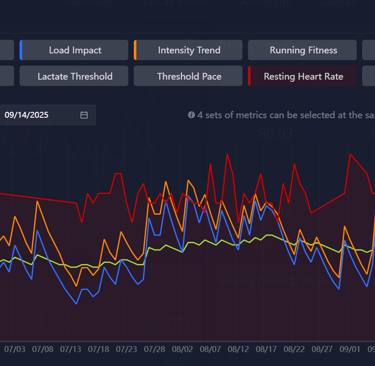Select the 08/12 axis date label
The image size is (375, 366).
pos(238,349)
